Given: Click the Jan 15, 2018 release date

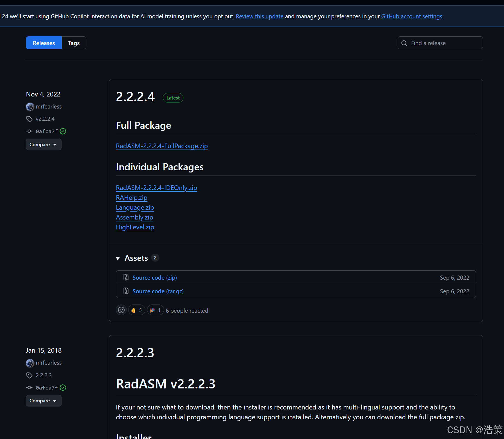Looking at the screenshot, I should [44, 350].
